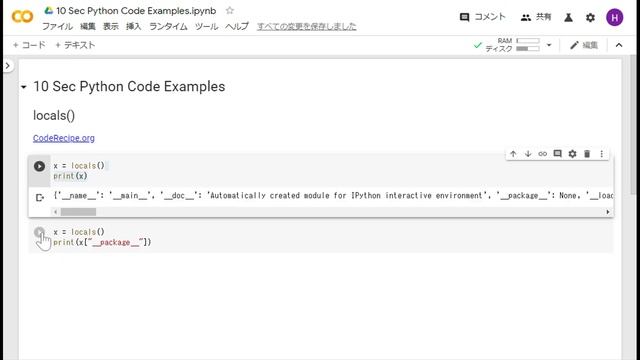Move the cell up with the arrow icon
The height and width of the screenshot is (360, 640).
coord(513,154)
